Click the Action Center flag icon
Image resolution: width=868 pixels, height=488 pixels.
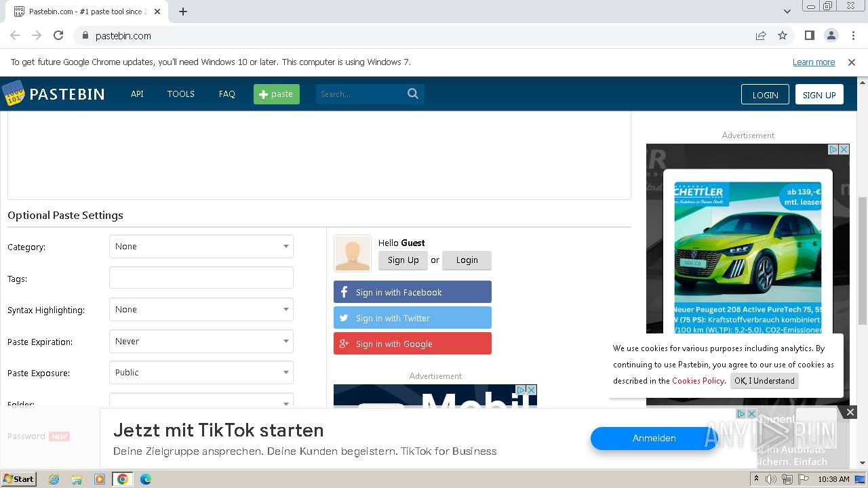tap(802, 479)
